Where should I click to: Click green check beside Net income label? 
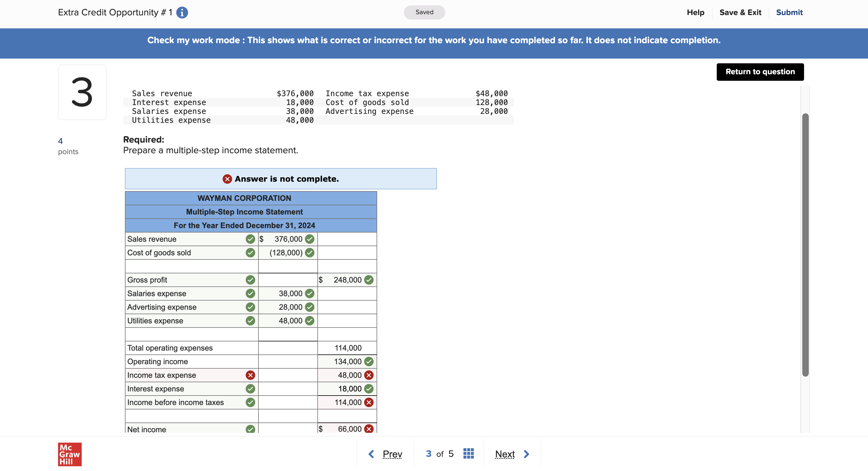(x=250, y=429)
